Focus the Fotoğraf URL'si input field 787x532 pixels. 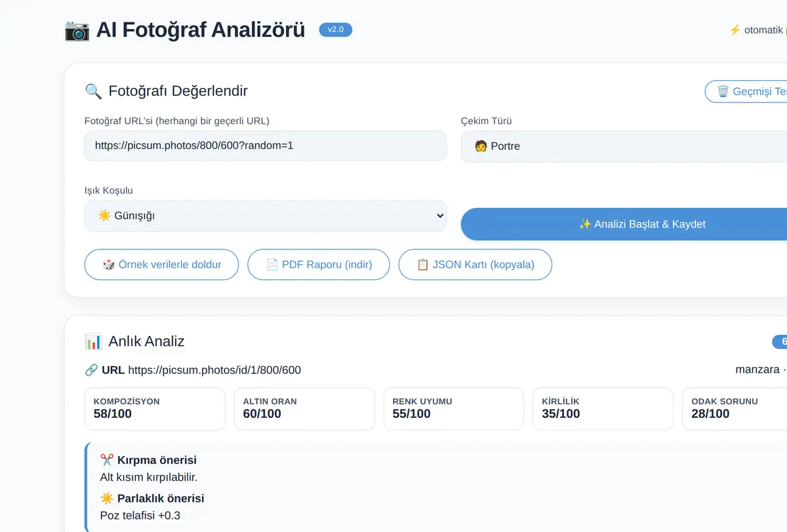click(x=266, y=146)
